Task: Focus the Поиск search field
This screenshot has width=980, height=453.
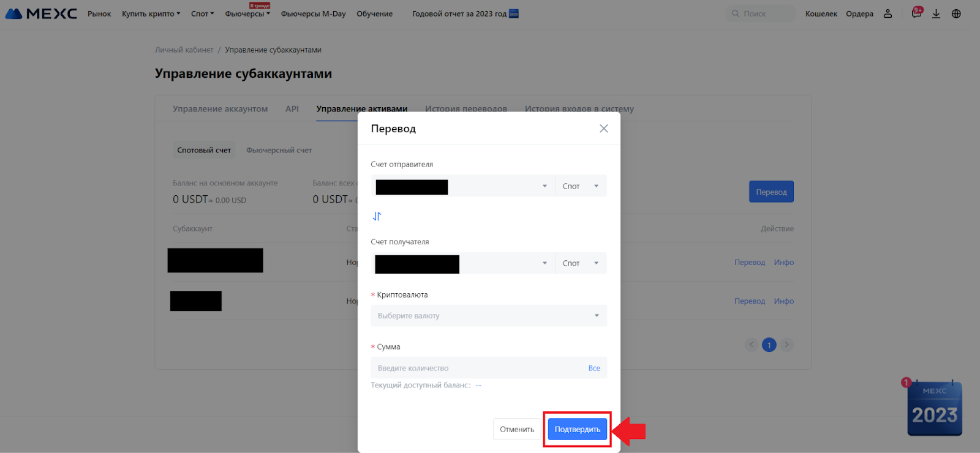Action: point(761,13)
